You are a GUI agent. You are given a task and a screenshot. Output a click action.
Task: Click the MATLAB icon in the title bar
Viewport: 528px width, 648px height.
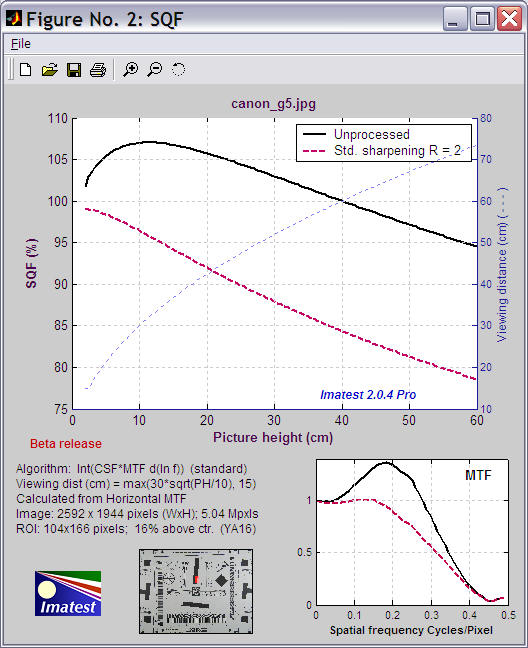[x=14, y=18]
